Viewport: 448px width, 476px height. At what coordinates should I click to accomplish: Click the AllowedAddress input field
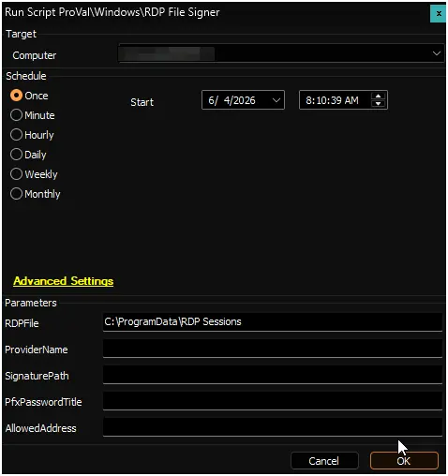[273, 427]
